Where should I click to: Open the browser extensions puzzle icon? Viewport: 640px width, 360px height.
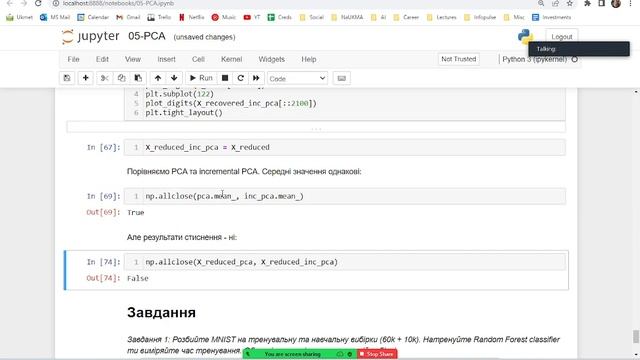click(587, 3)
